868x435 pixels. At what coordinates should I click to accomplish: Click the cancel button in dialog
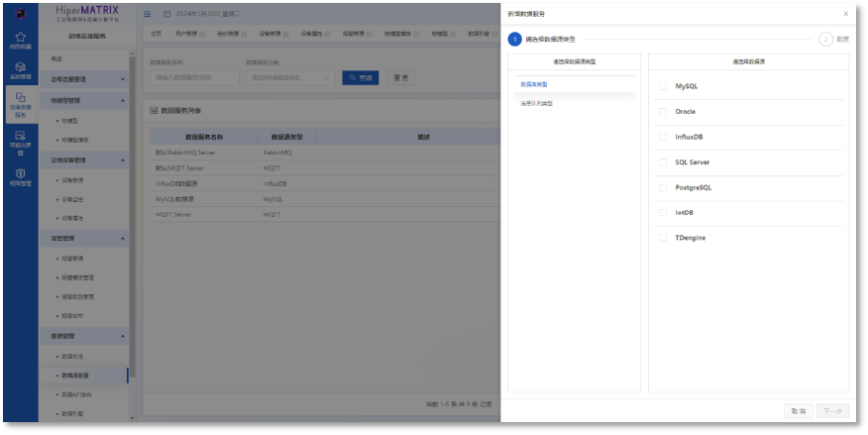click(799, 411)
